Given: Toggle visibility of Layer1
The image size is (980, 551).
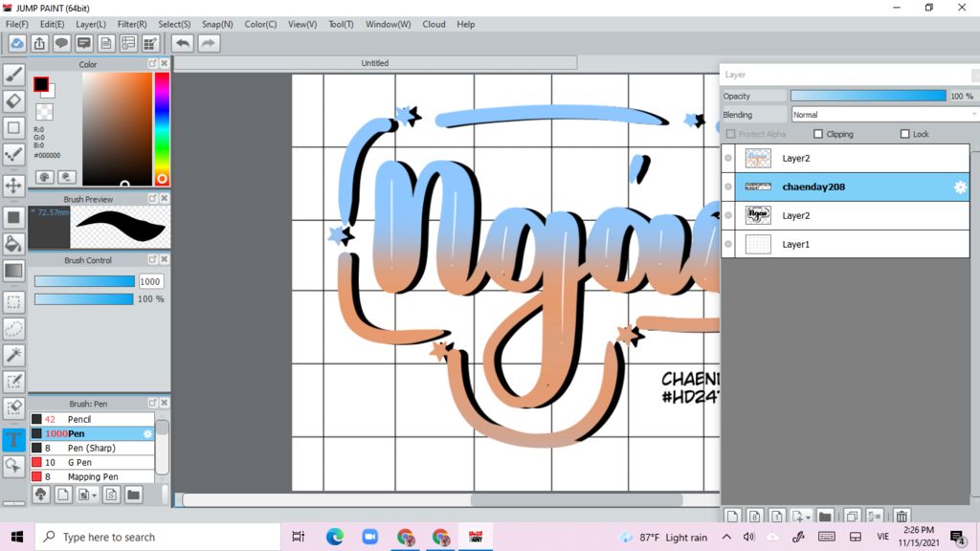Looking at the screenshot, I should pyautogui.click(x=728, y=244).
